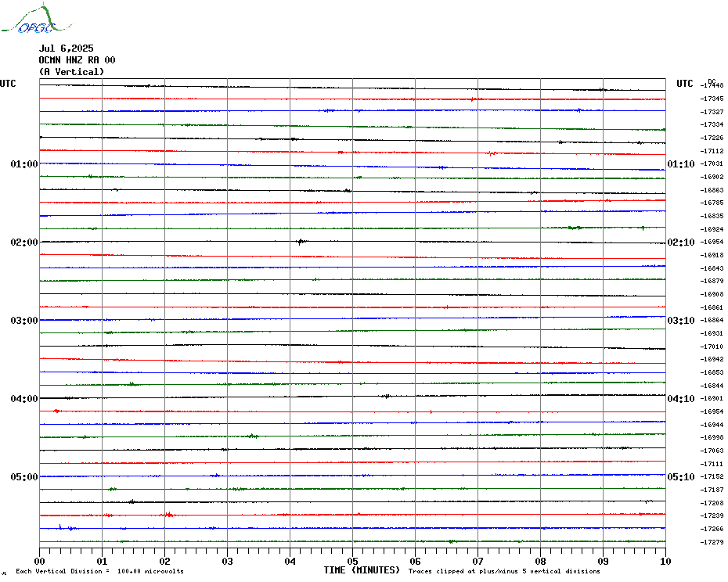
Task: Click the 02:00 time label
Action: click(24, 242)
